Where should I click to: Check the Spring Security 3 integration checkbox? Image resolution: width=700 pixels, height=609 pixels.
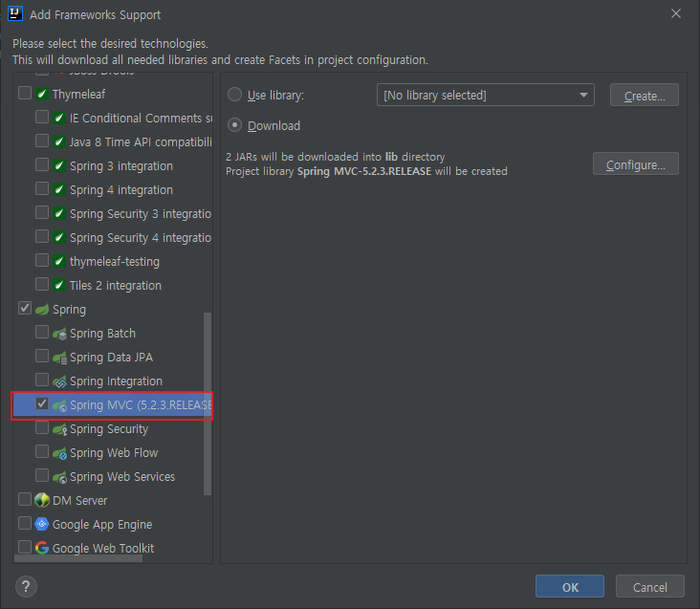(x=42, y=212)
